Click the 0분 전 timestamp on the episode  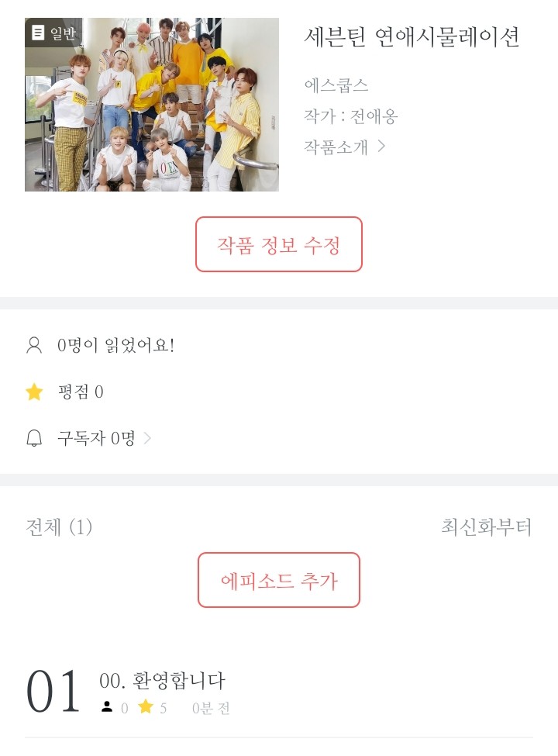[x=211, y=708]
